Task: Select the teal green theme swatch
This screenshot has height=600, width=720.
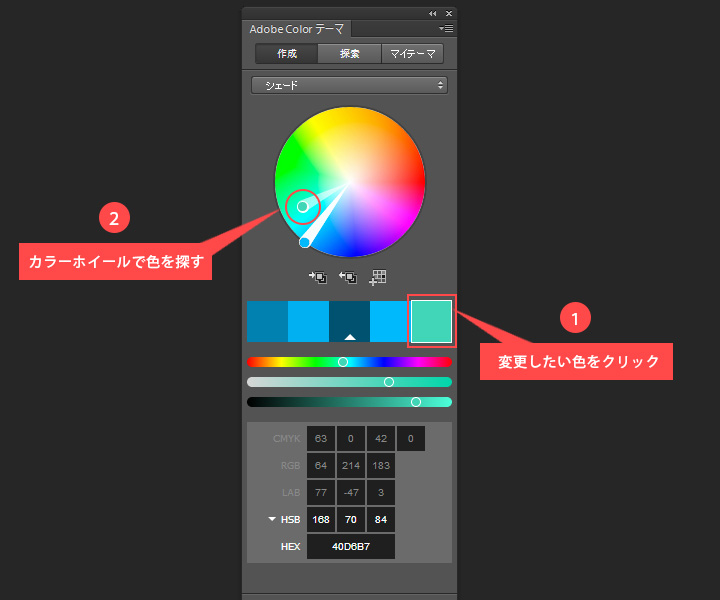Action: point(431,321)
